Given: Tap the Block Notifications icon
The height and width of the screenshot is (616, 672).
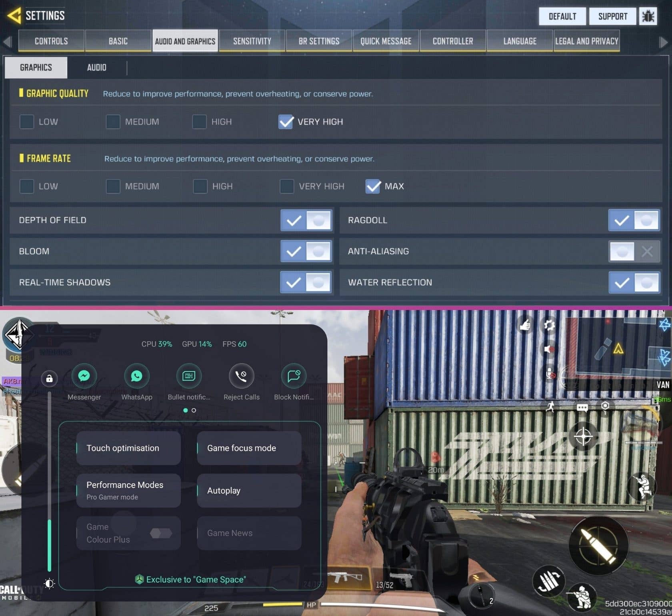Looking at the screenshot, I should pos(294,376).
